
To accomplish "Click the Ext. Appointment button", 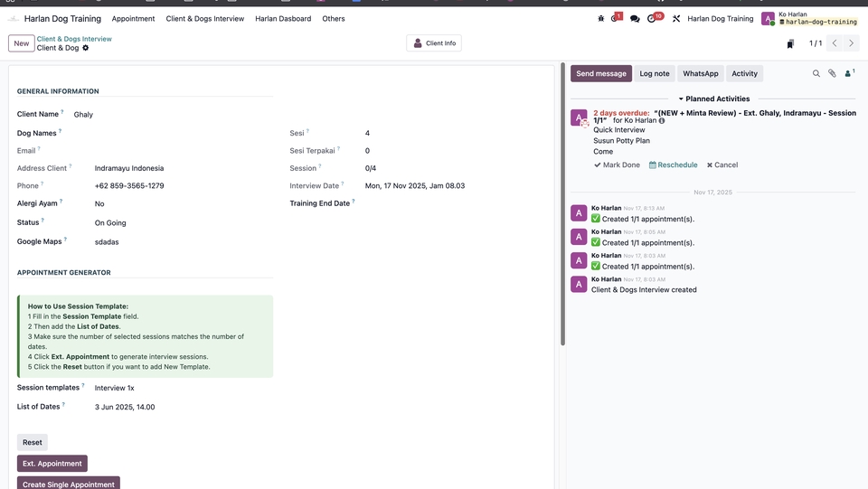I will 52,464.
